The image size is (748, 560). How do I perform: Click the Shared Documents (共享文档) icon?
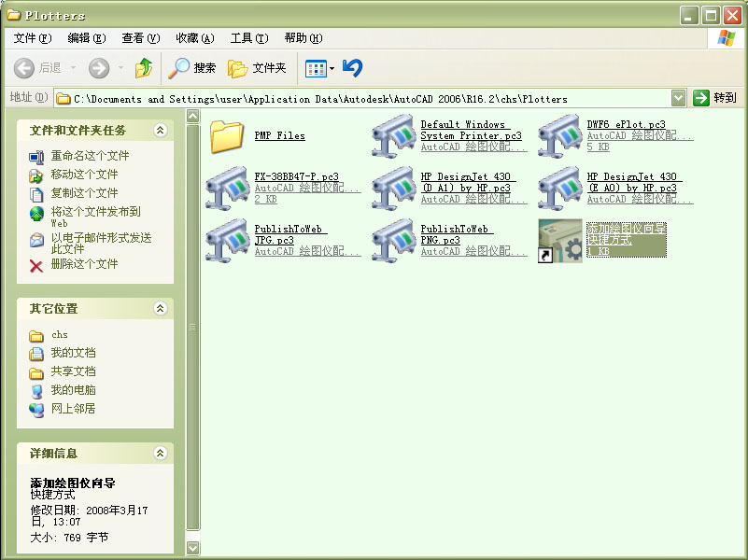36,372
